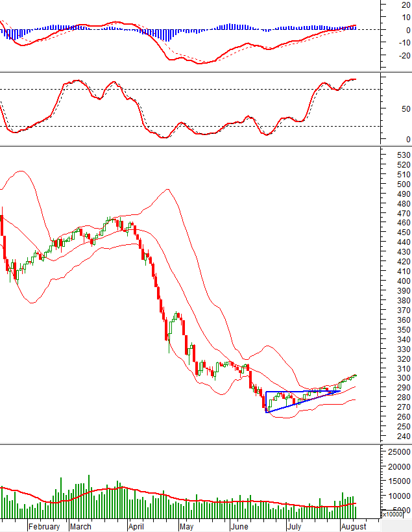Click the 260 price axis label

click(x=403, y=417)
